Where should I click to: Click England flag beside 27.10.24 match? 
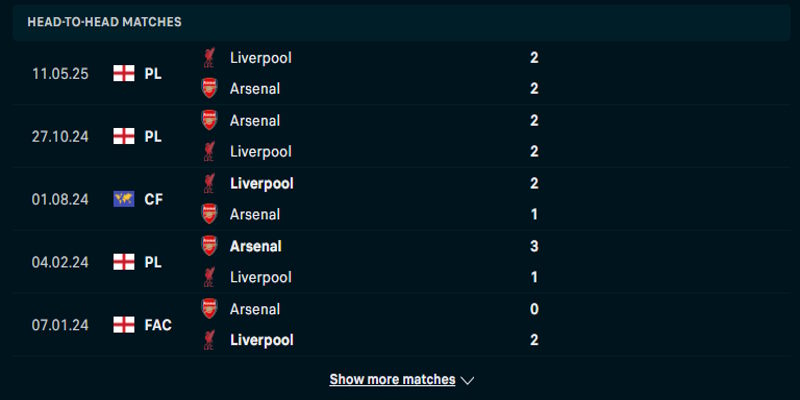(x=124, y=136)
